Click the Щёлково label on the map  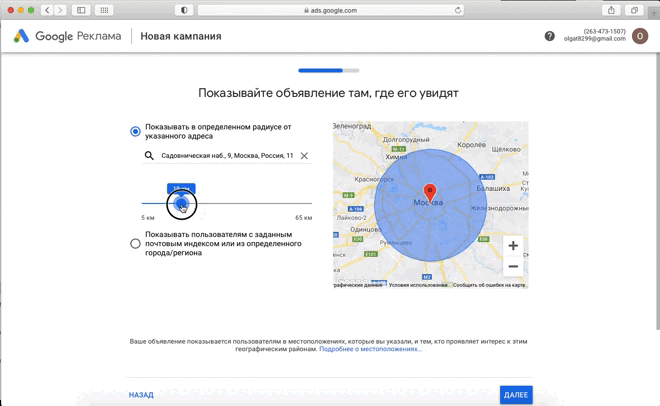pyautogui.click(x=506, y=149)
